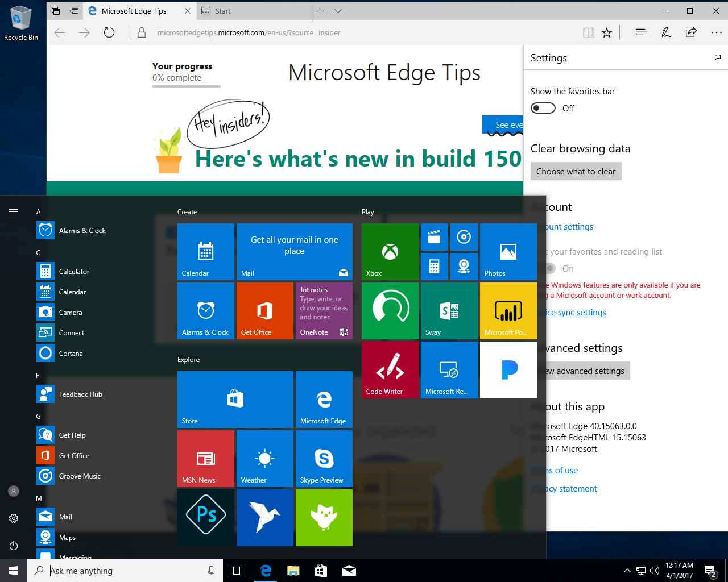Open the Alarms & Clock tile

206,311
